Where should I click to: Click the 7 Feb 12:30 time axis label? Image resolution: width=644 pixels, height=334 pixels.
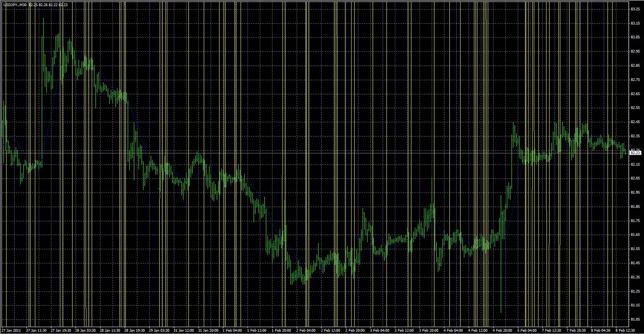[552, 330]
